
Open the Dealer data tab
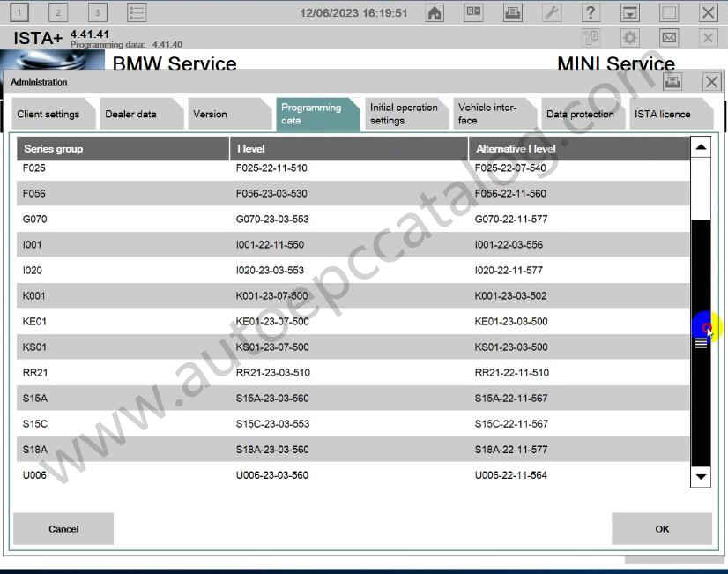tap(131, 115)
